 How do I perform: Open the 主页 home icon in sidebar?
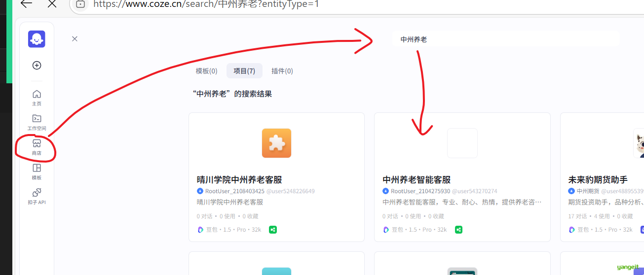tap(37, 94)
